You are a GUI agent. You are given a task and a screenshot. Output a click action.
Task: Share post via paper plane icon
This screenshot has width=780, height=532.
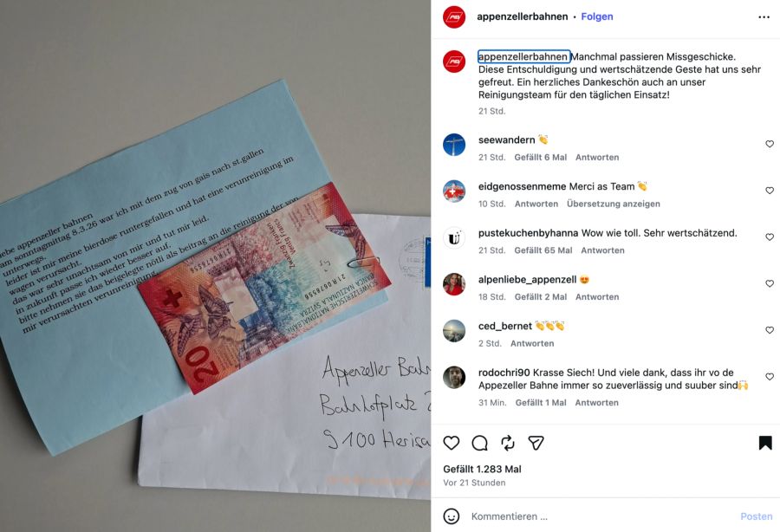(x=536, y=443)
